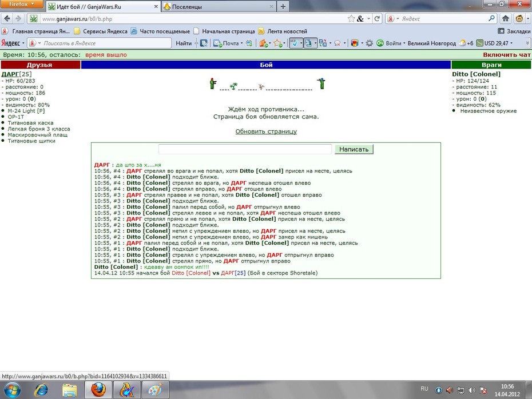Click the Action Center flag tray icon
The image size is (532, 399).
point(483,390)
